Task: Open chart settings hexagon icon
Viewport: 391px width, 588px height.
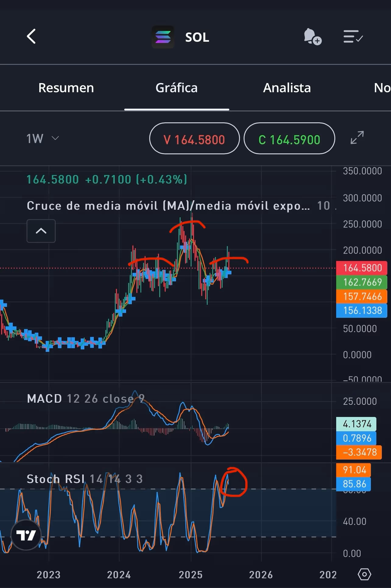Action: [x=364, y=574]
